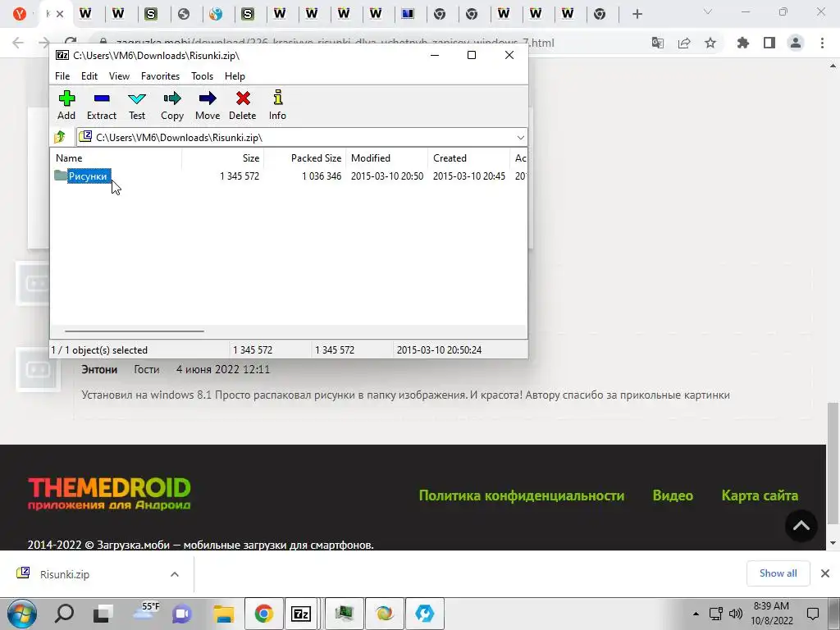Open the tab search chevron
Viewport: 840px width, 630px height.
708,11
